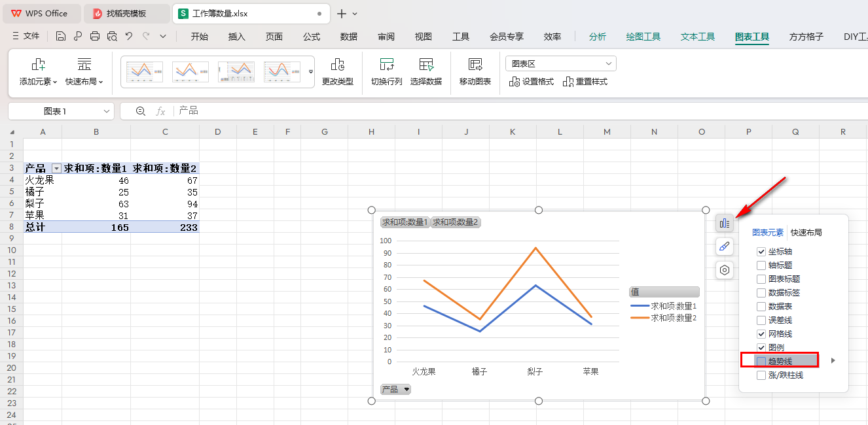868x425 pixels.
Task: Open the dropdown chevron beside new tab plus
Action: (355, 14)
